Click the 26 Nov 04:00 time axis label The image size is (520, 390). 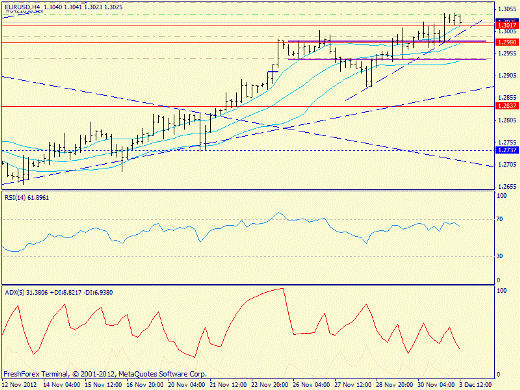tap(311, 384)
